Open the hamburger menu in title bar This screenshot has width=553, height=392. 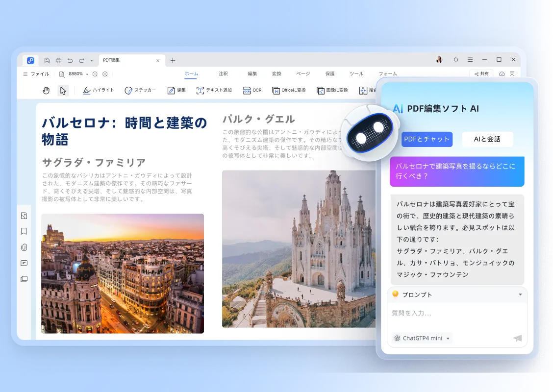coord(470,60)
